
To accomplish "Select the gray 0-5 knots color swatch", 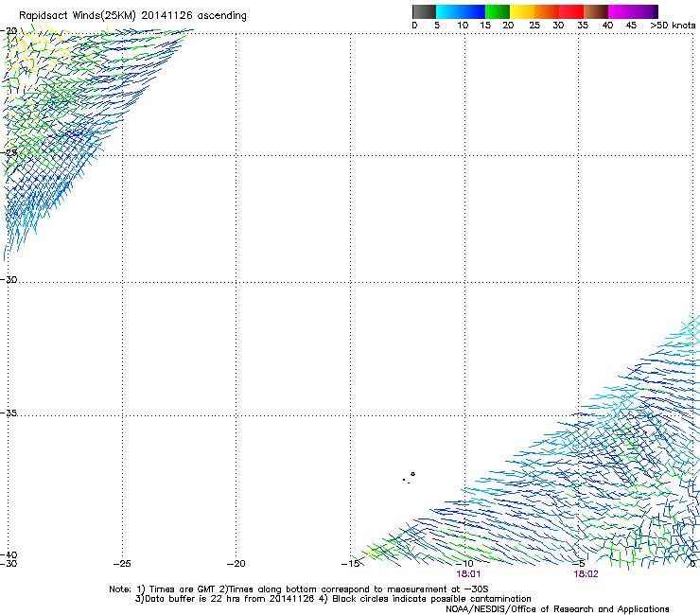I will [424, 11].
